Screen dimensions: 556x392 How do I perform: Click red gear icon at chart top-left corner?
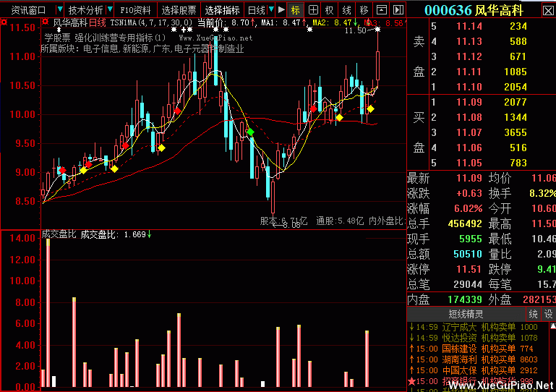4,22
